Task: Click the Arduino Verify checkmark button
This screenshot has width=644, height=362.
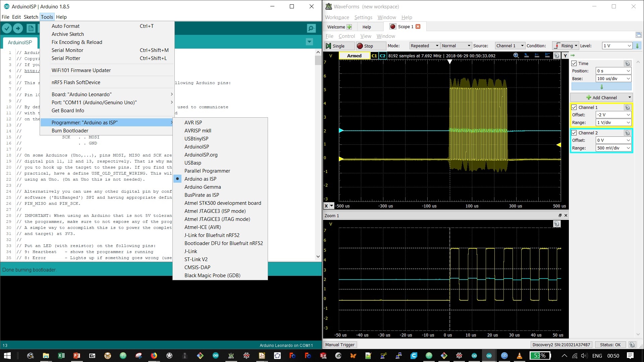Action: point(7,28)
